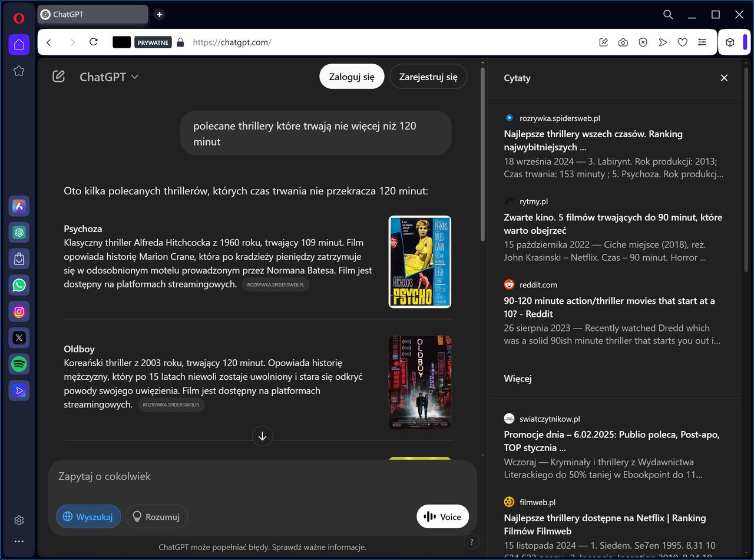Viewport: 754px width, 560px height.
Task: Go to the Opera start page home icon
Action: pos(19,45)
